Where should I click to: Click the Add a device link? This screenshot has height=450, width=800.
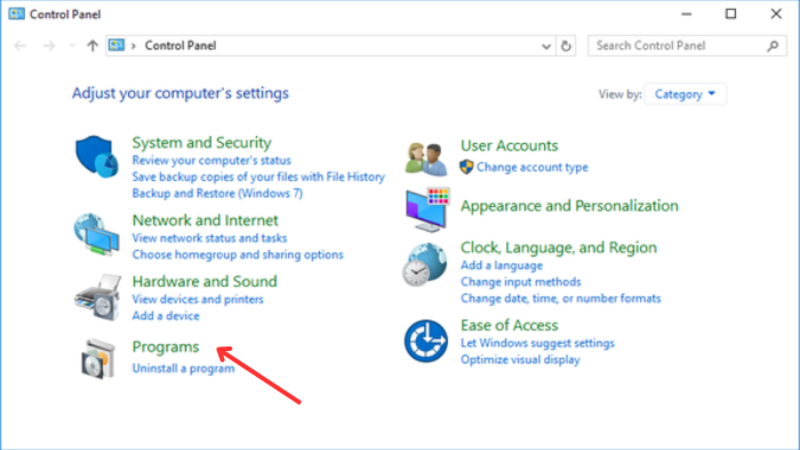pos(166,316)
